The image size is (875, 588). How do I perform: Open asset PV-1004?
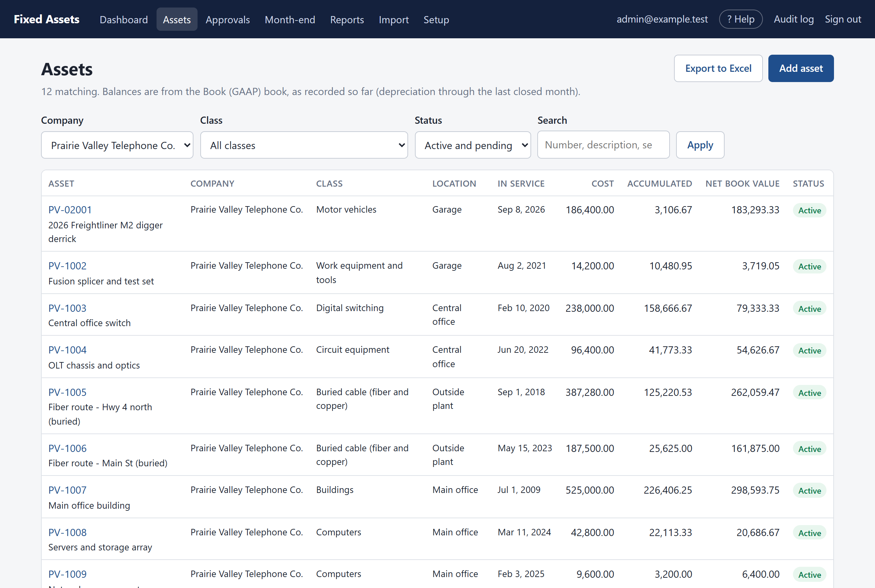[x=67, y=350]
